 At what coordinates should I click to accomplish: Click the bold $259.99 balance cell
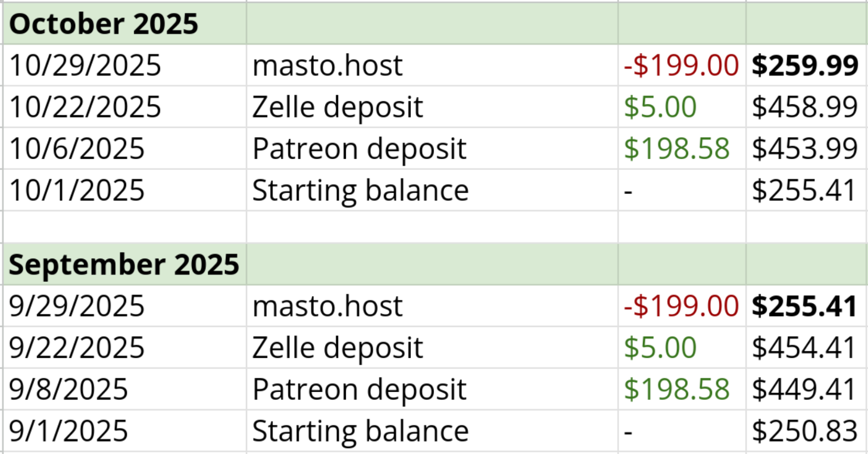click(805, 65)
